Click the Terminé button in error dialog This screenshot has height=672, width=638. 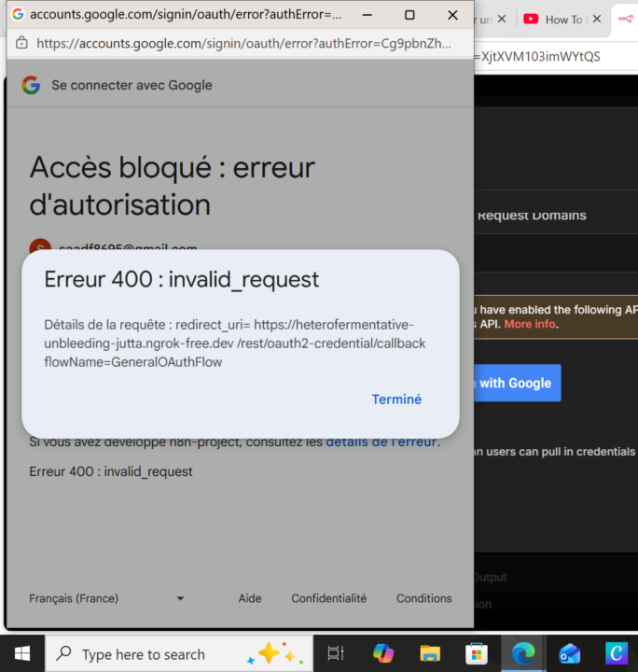click(x=396, y=399)
